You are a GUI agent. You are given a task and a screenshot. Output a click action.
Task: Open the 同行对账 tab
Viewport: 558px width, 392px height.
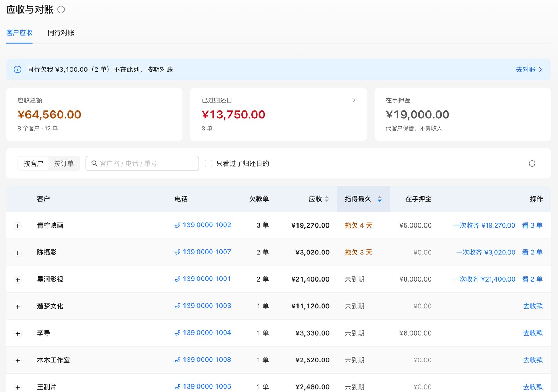[61, 33]
